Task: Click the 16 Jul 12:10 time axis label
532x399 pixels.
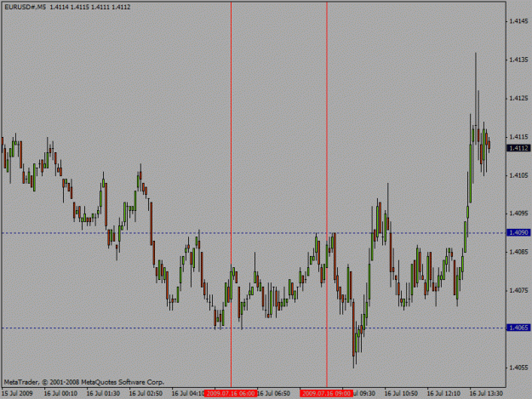Action: coord(443,393)
